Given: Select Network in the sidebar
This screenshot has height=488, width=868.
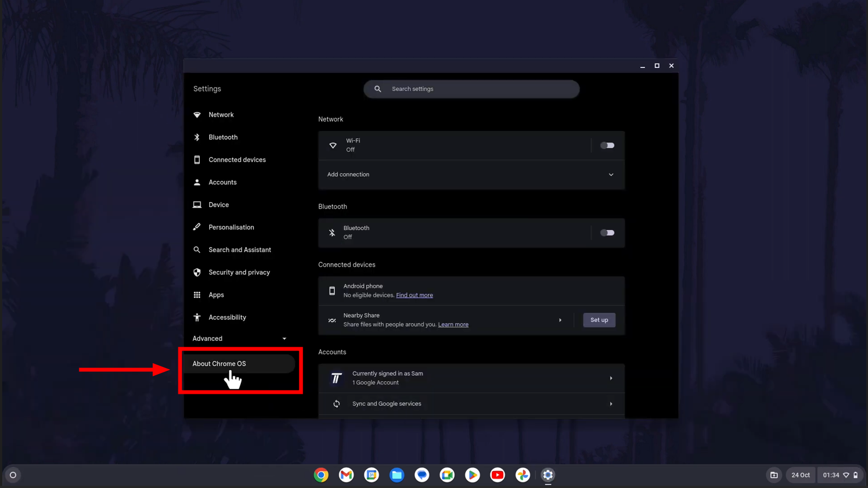Looking at the screenshot, I should coord(239,114).
